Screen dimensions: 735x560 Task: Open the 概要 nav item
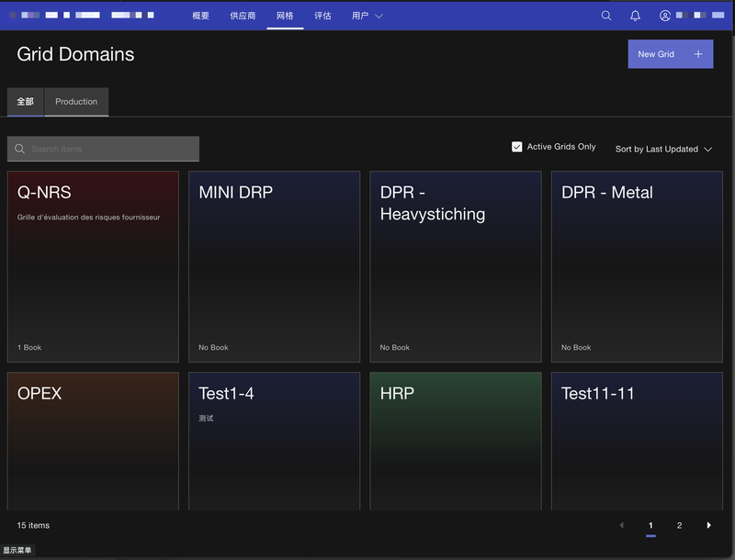[x=200, y=16]
